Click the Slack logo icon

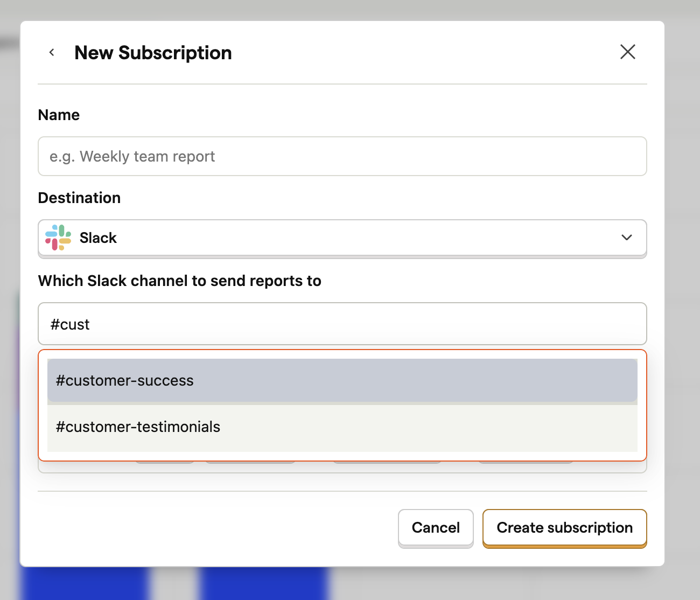[58, 238]
